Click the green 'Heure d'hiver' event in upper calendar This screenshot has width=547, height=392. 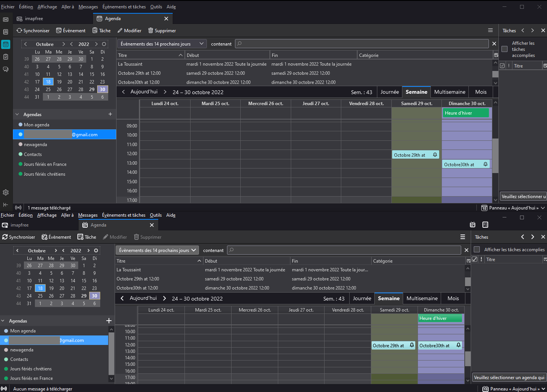click(465, 113)
